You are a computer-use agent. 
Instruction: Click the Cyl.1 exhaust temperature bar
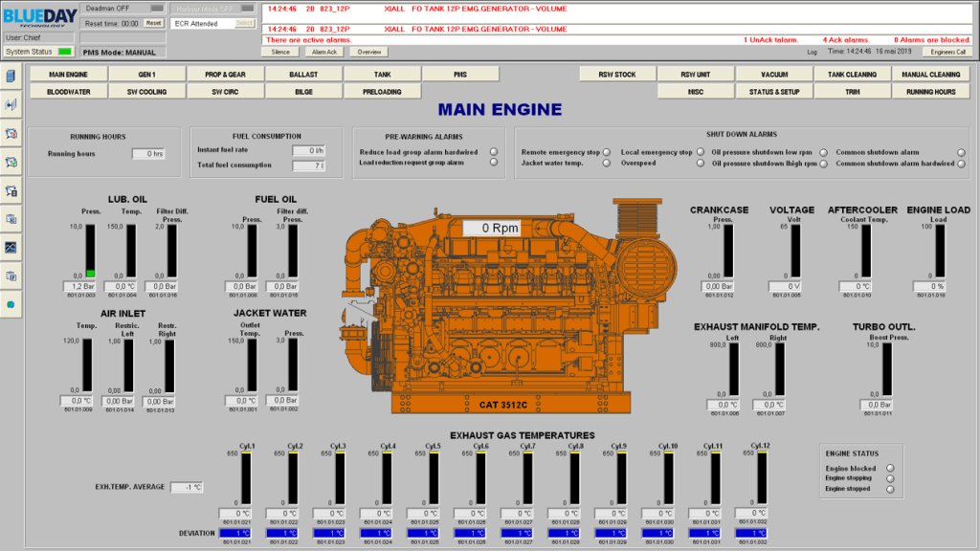(246, 478)
